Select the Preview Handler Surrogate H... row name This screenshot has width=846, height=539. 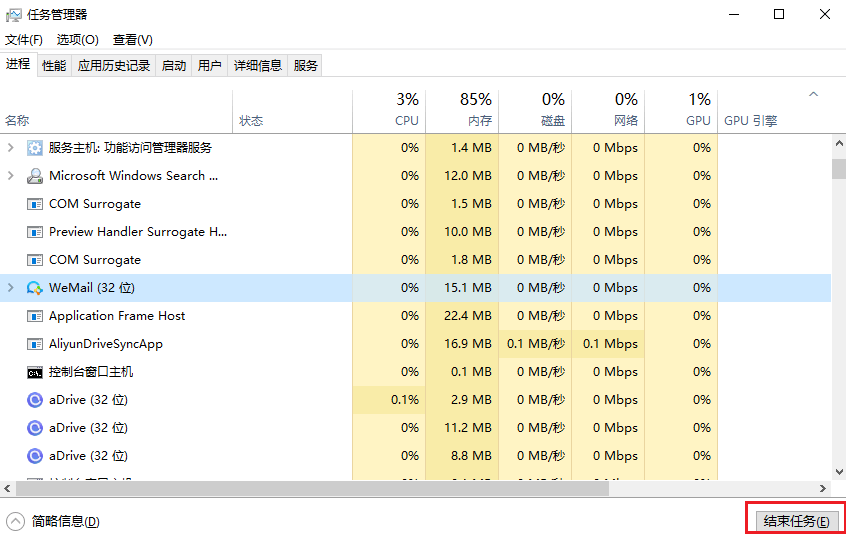[138, 232]
